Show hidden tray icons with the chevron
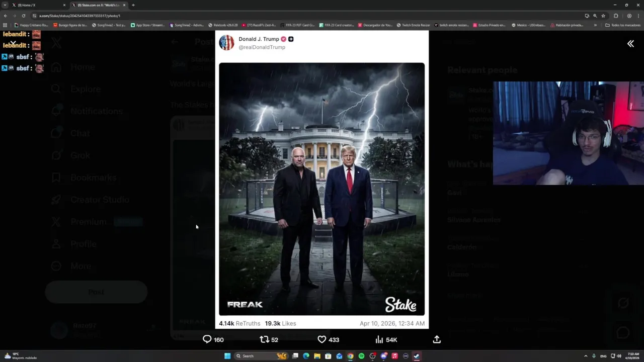This screenshot has width=644, height=362. click(586, 356)
